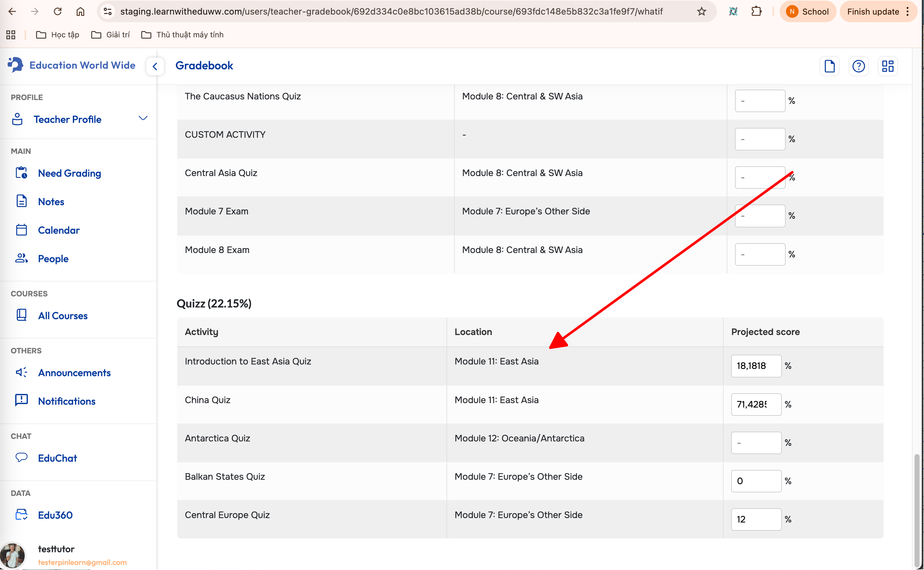Open the browser extensions puzzle icon
The image size is (924, 570).
[x=756, y=12]
